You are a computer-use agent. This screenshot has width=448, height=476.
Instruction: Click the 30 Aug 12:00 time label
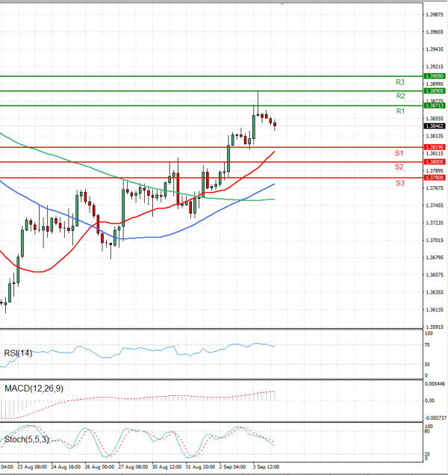(x=167, y=466)
